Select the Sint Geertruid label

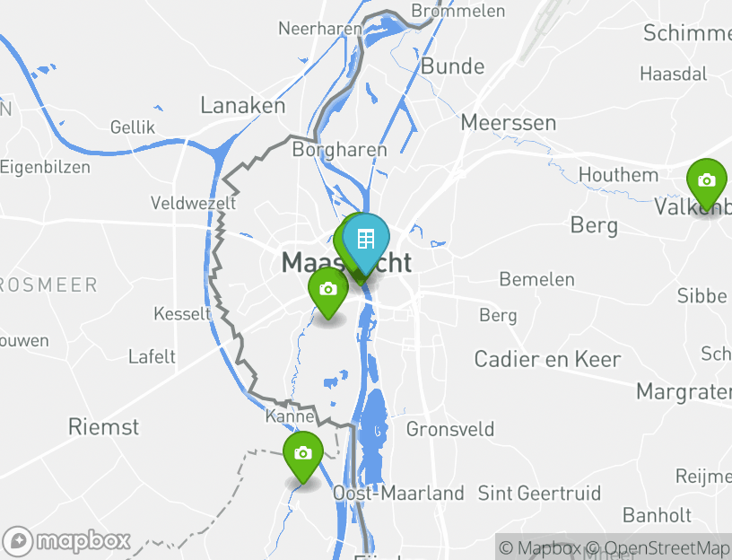[539, 494]
